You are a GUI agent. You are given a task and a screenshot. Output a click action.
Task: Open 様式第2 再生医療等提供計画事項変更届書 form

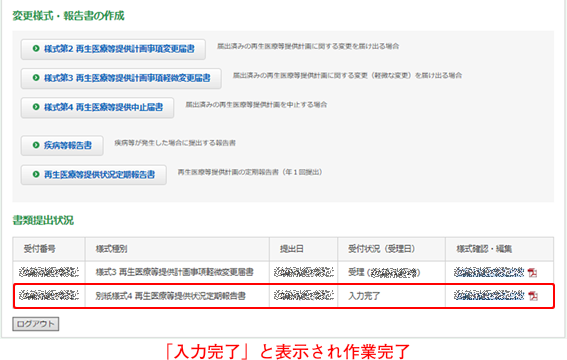point(113,49)
